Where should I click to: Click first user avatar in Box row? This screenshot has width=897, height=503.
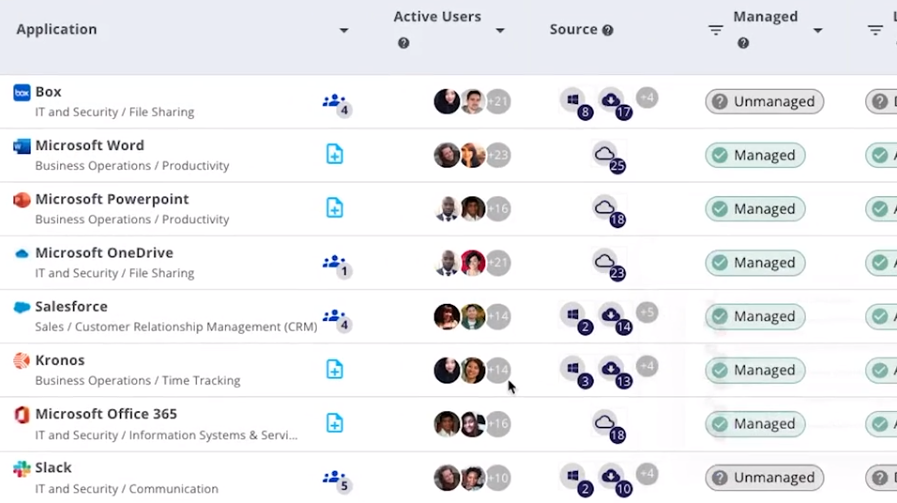(x=447, y=102)
